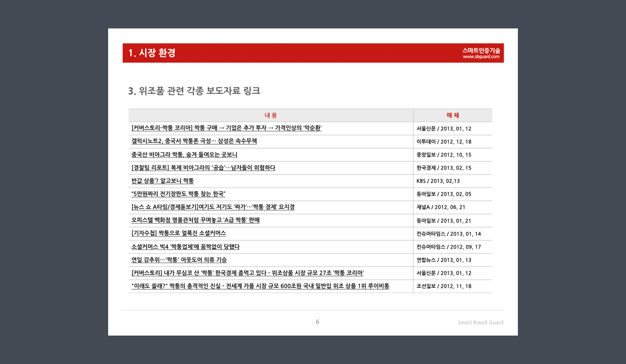Click the page number 6 in footer

(x=318, y=322)
